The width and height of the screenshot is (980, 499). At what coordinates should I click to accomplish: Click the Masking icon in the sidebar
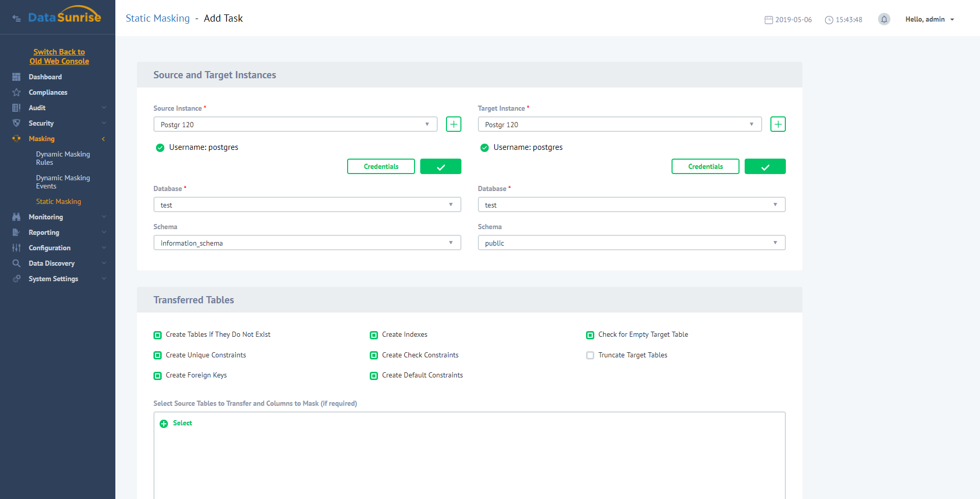click(x=16, y=139)
